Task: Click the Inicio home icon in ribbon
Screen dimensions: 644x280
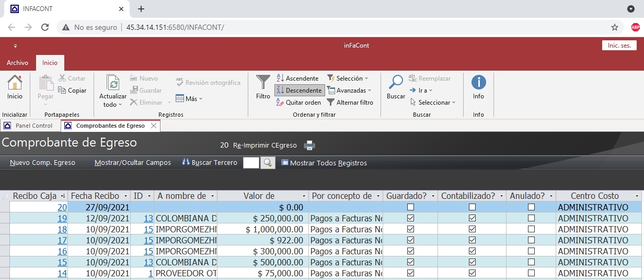Action: pos(15,83)
